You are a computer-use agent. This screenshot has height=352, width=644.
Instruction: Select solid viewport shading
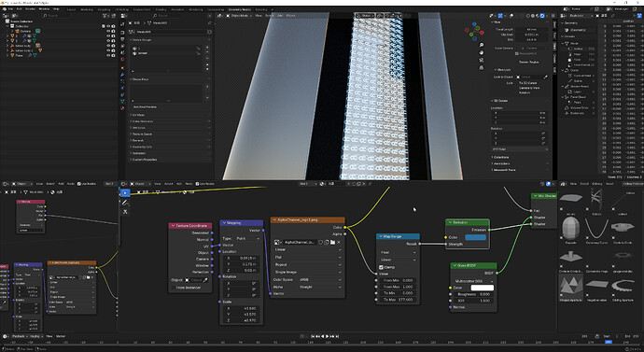click(533, 16)
